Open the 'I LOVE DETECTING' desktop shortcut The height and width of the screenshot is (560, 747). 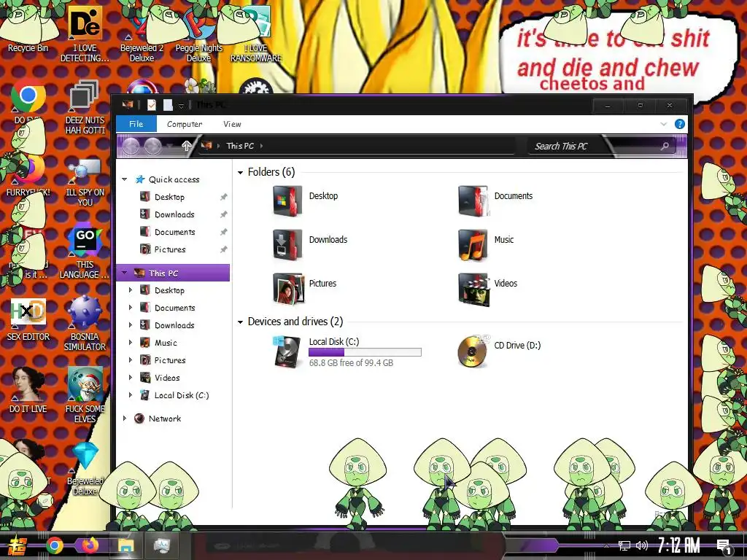[85, 34]
